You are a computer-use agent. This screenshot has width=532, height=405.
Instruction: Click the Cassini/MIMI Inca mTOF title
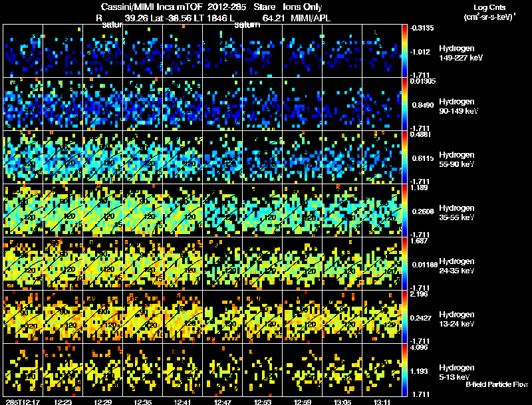[x=152, y=7]
